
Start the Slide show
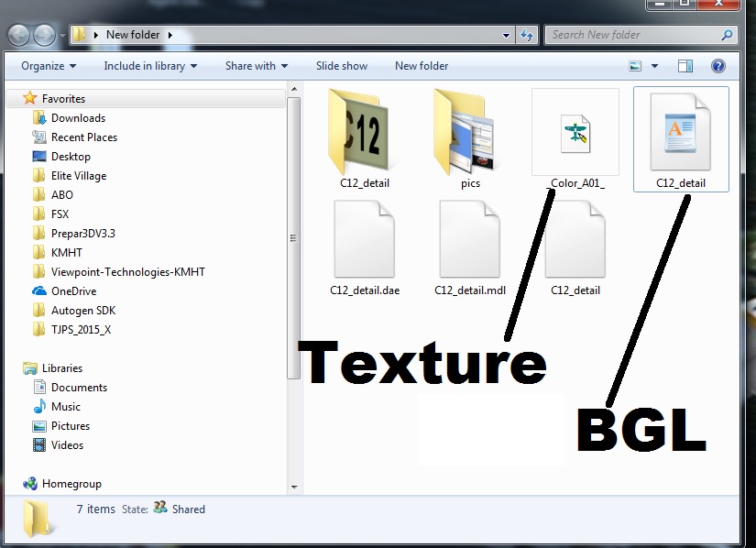point(342,65)
